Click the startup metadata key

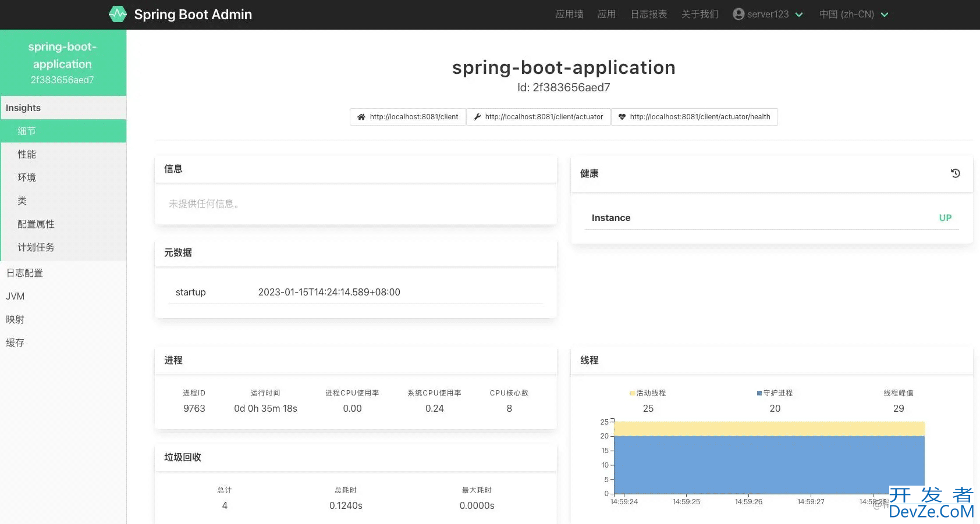click(x=191, y=292)
